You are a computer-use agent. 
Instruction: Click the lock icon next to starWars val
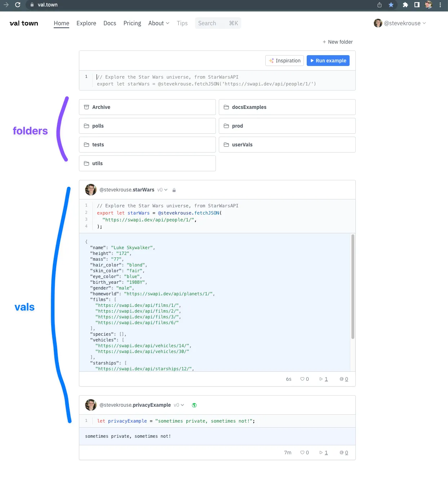pyautogui.click(x=174, y=190)
